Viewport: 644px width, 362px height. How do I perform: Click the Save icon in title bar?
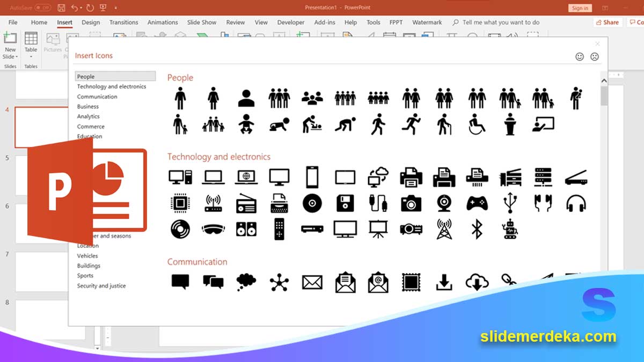61,8
